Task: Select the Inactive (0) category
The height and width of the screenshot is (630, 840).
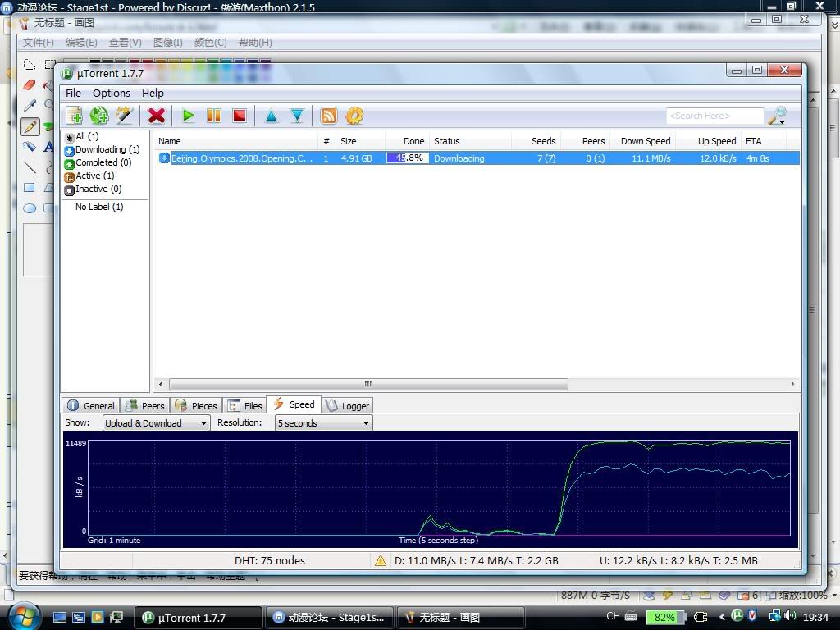Action: pos(93,189)
